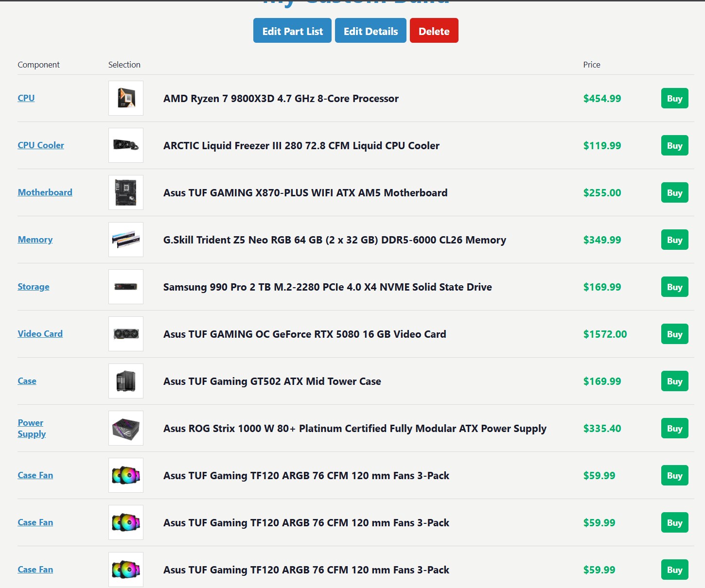
Task: Open the Memory component link
Action: [35, 240]
